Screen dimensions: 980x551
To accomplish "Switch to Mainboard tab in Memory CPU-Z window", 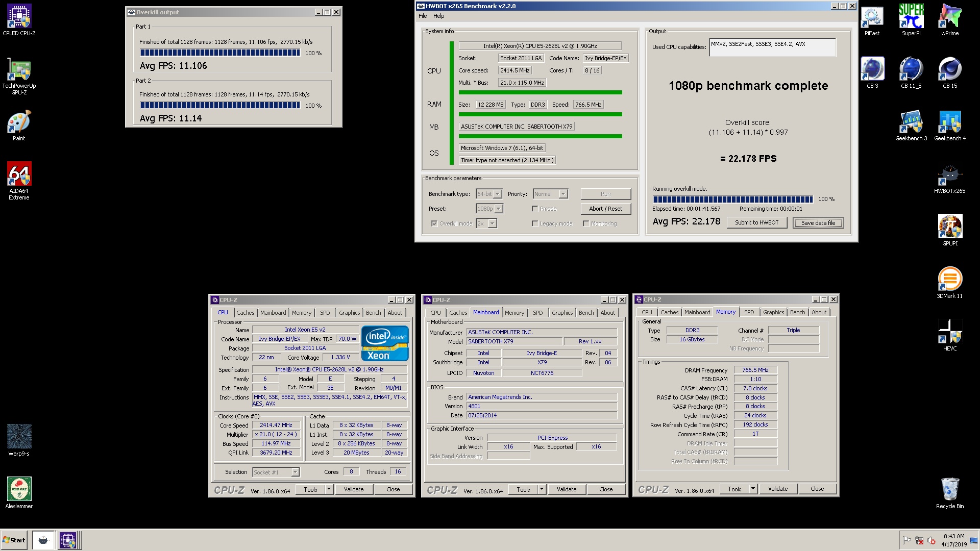I will click(697, 312).
